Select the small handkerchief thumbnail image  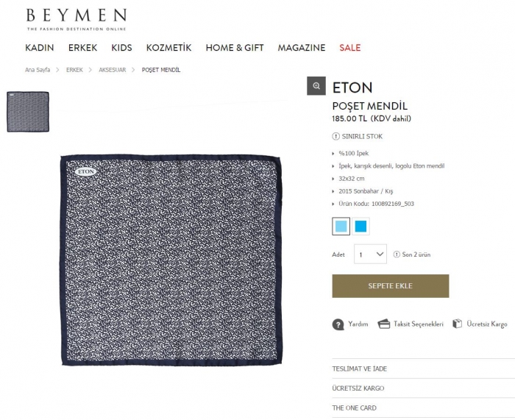pos(28,112)
